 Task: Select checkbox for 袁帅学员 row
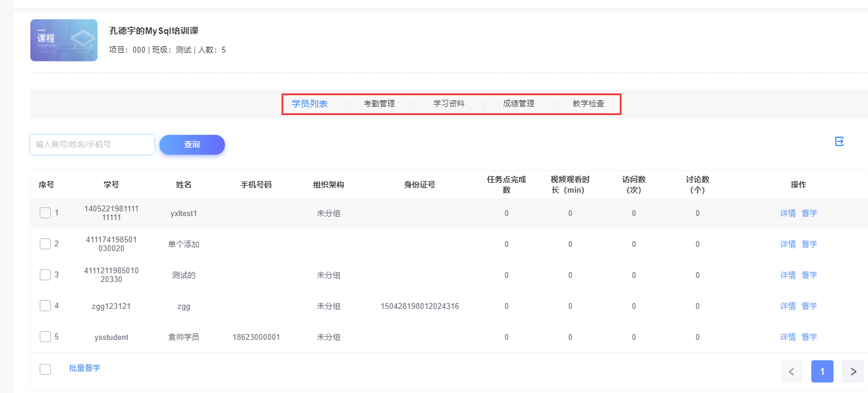pos(45,337)
